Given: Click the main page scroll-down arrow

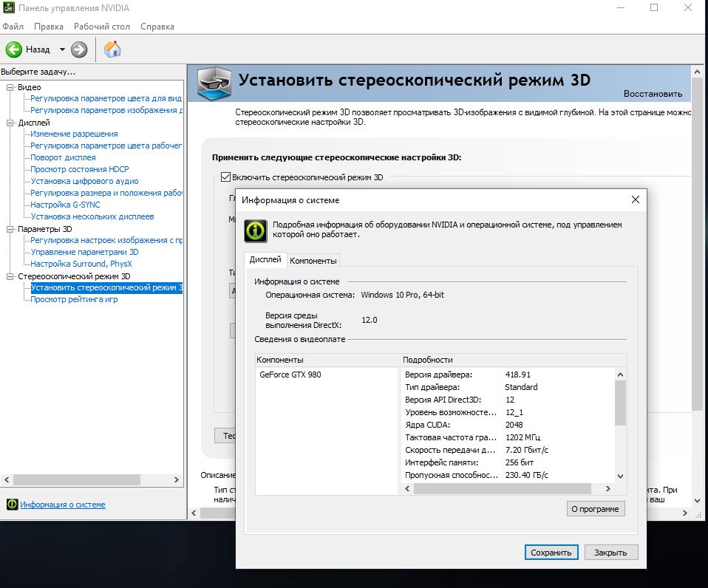Looking at the screenshot, I should click(x=697, y=500).
